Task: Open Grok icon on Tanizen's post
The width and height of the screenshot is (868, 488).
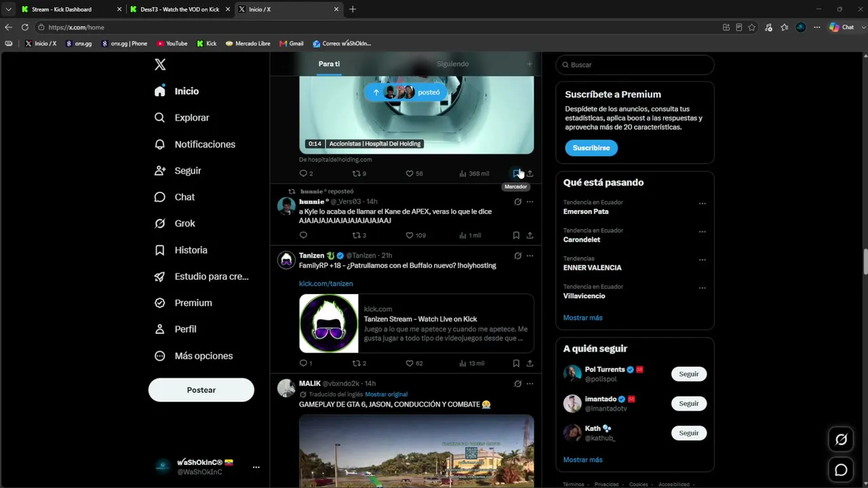Action: pyautogui.click(x=517, y=256)
